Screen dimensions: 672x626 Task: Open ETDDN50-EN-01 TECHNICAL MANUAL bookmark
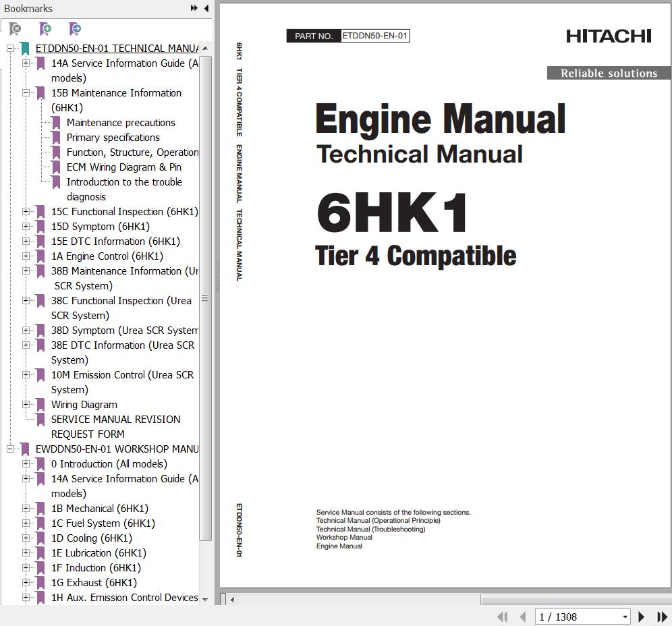pos(117,49)
